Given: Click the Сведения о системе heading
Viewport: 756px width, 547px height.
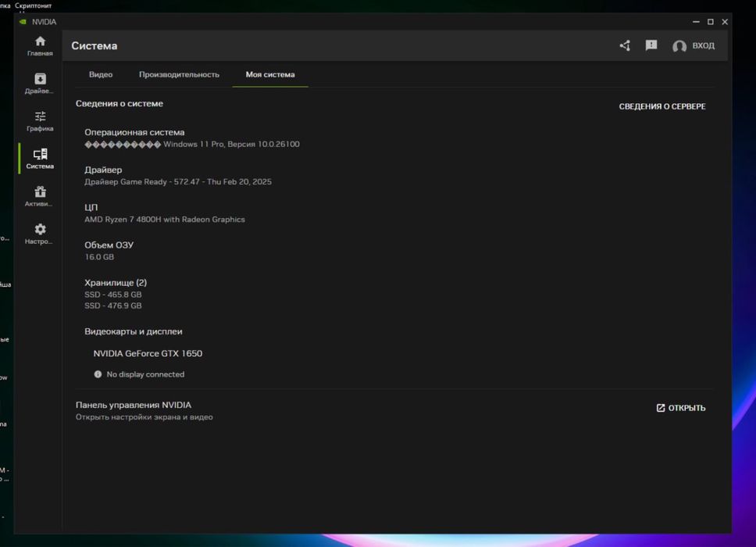Looking at the screenshot, I should (x=119, y=104).
